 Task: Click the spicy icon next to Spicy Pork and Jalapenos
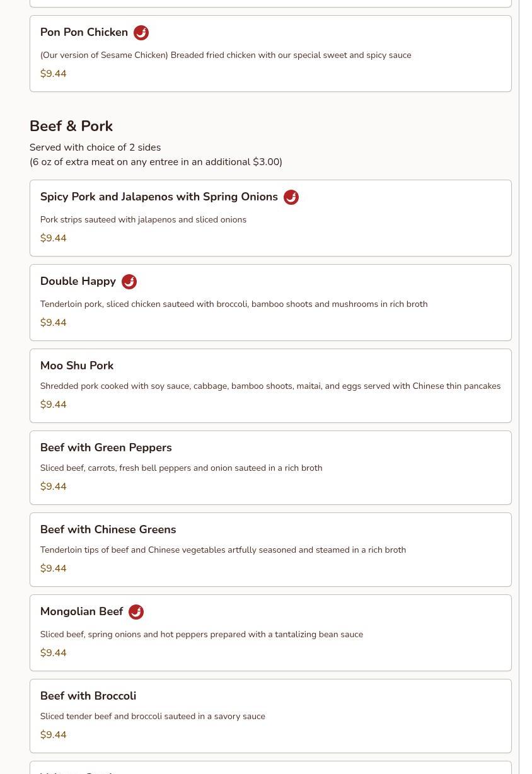(291, 197)
